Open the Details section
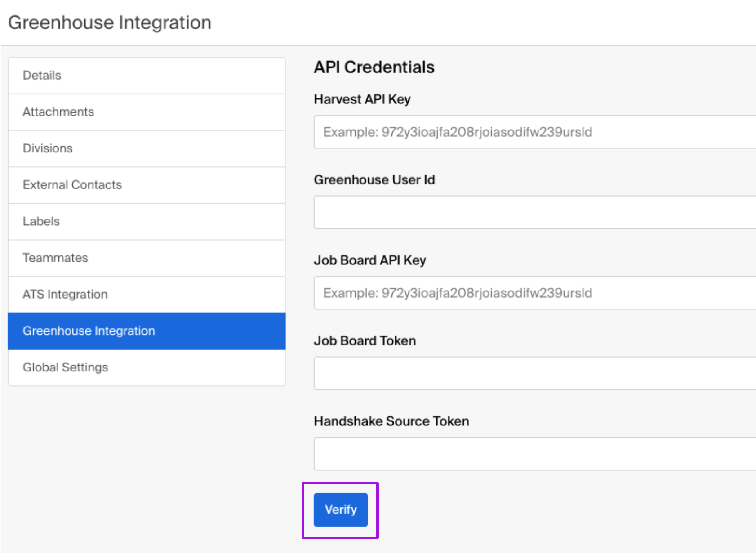Viewport: 756px width, 555px height. (147, 76)
